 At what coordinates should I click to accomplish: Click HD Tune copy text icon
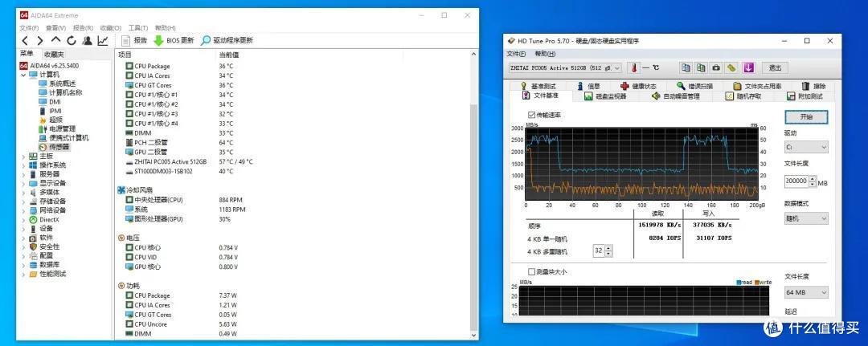click(686, 67)
